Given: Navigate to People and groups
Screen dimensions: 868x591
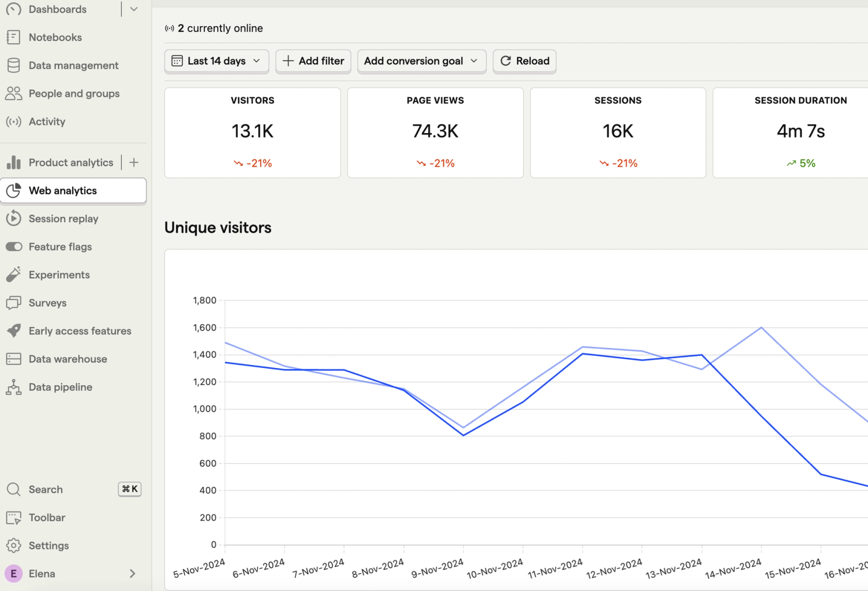Looking at the screenshot, I should pos(74,93).
